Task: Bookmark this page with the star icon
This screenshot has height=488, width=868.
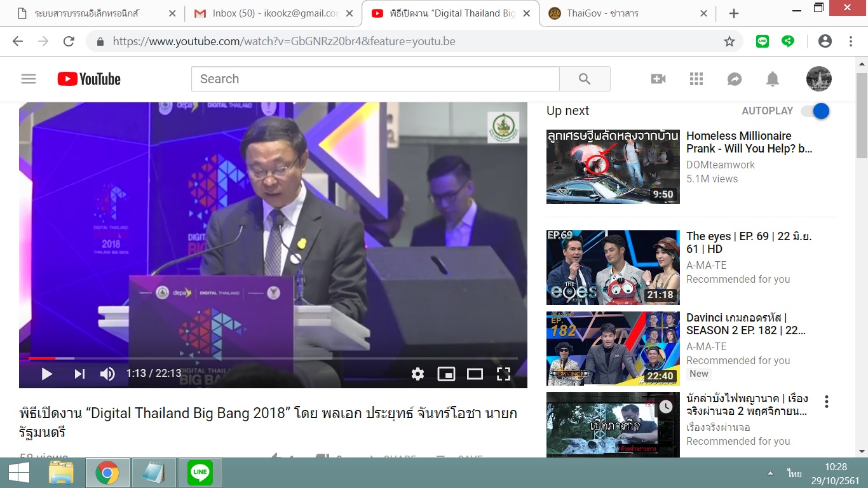Action: click(729, 41)
